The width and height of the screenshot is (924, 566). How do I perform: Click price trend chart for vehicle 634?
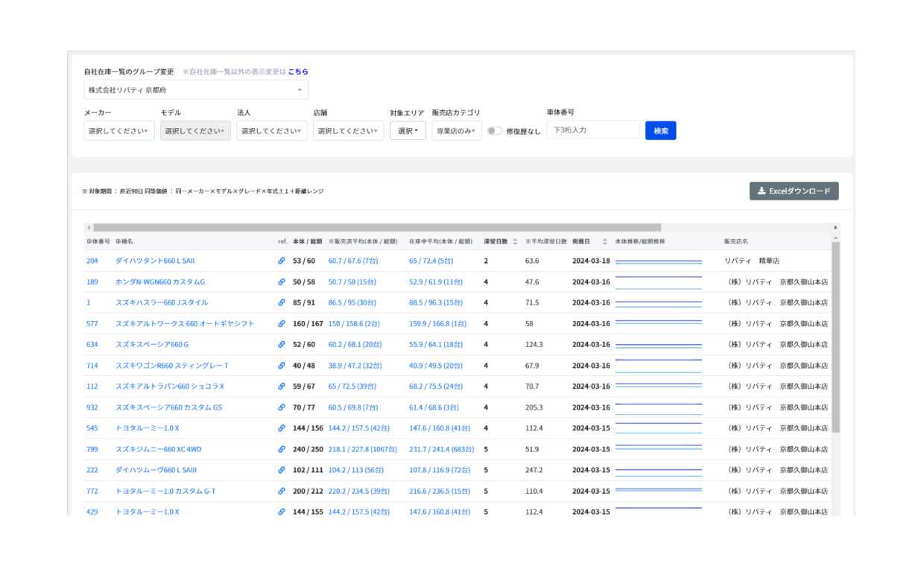point(659,345)
